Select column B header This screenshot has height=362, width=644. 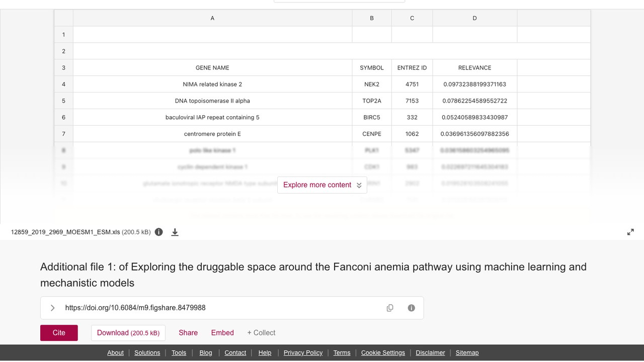click(x=372, y=18)
